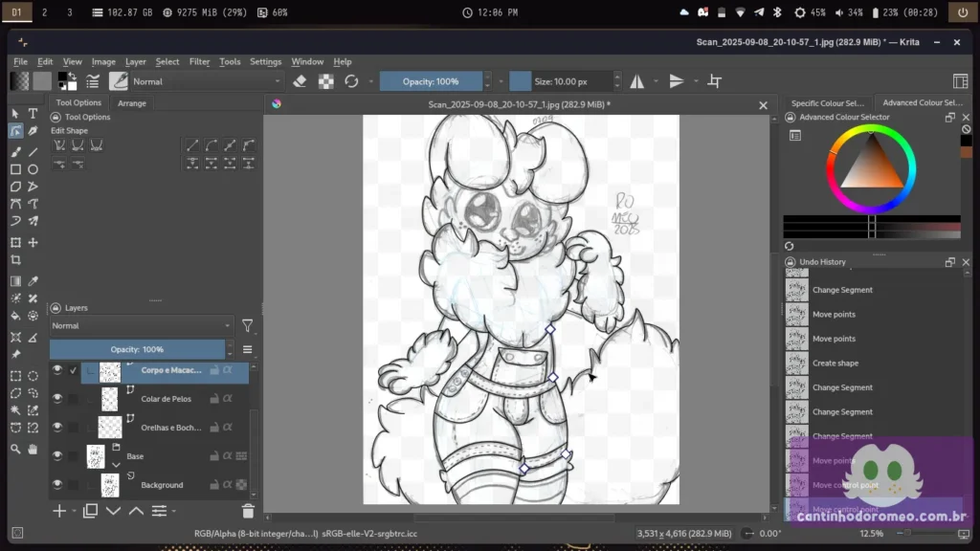This screenshot has height=551, width=980.
Task: Duplicate the current layer
Action: (90, 511)
